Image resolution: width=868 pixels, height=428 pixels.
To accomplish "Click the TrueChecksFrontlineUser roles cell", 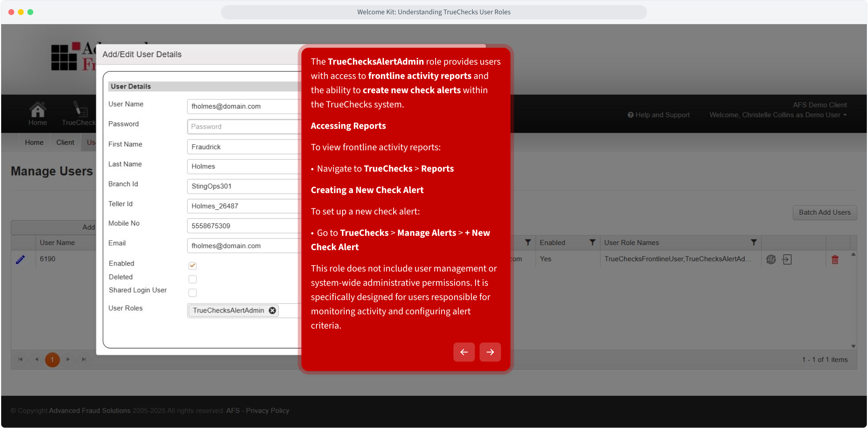I will (x=678, y=259).
